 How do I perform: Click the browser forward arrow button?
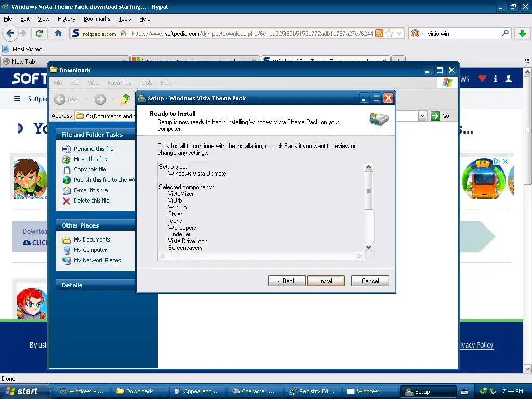point(23,33)
